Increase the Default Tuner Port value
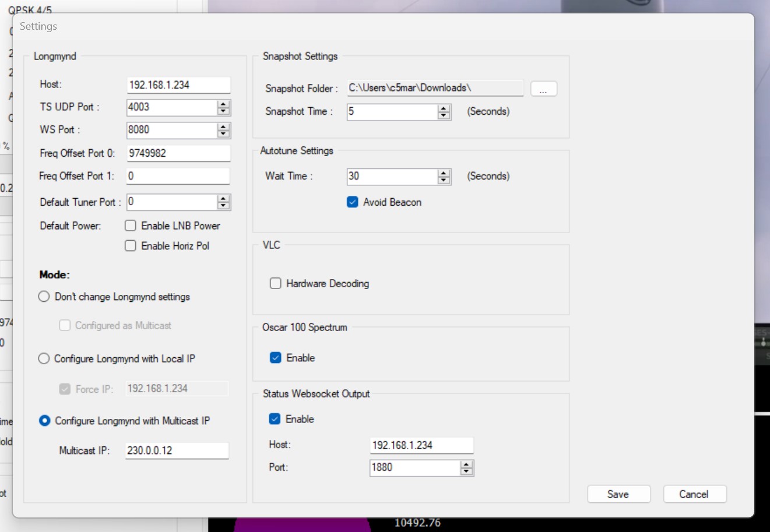Image resolution: width=770 pixels, height=532 pixels. [223, 198]
